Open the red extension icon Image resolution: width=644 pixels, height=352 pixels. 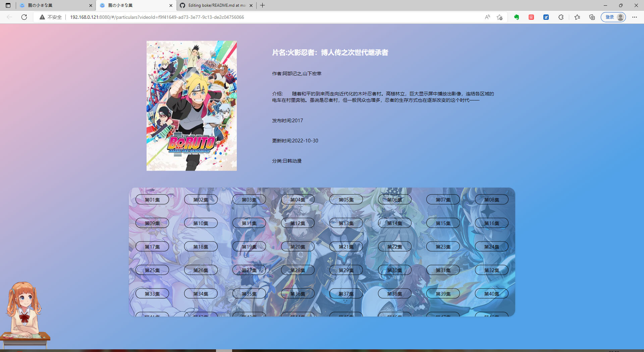coord(531,17)
